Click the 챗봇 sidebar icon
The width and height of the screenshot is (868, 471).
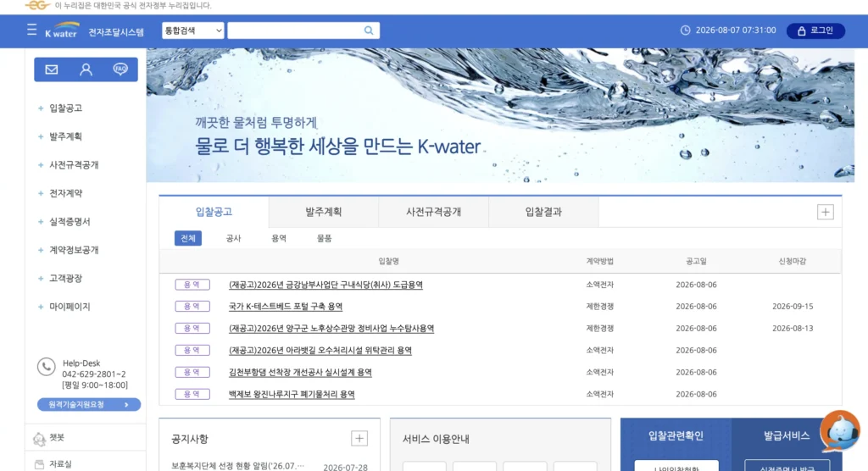(39, 438)
